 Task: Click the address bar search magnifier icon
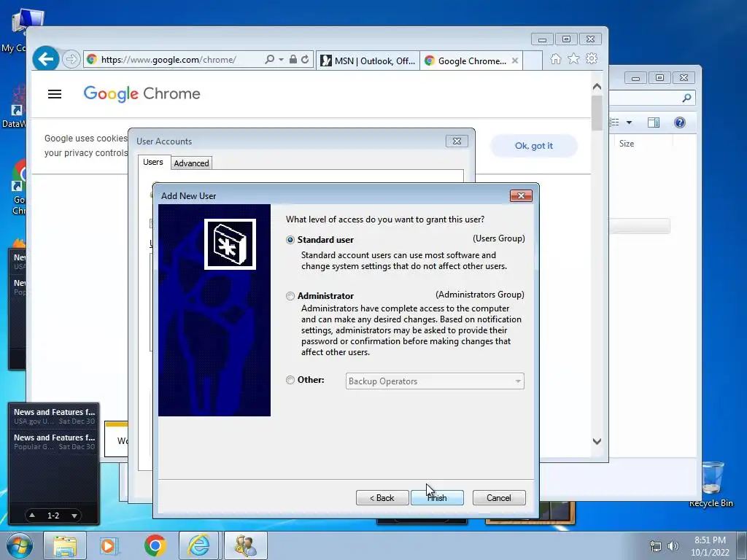tap(270, 59)
